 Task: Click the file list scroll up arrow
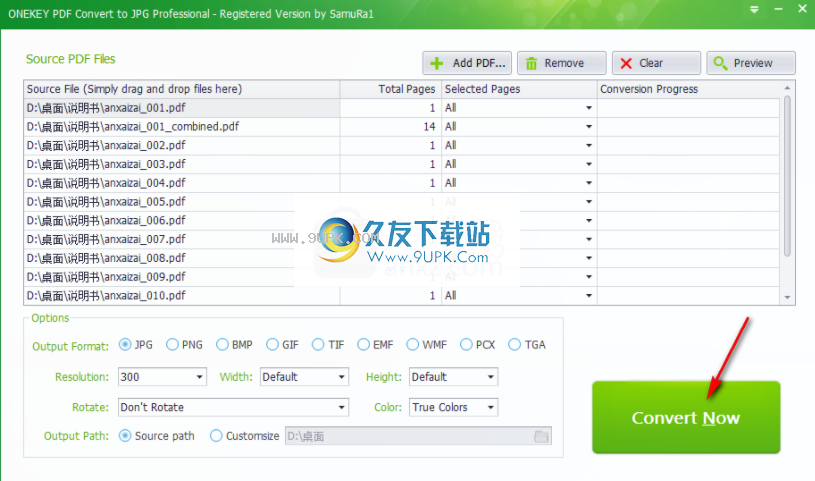787,88
